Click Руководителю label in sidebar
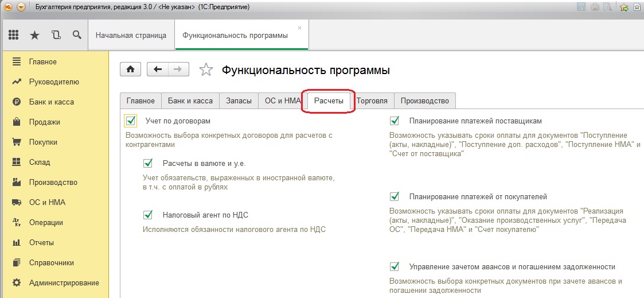 click(x=54, y=82)
